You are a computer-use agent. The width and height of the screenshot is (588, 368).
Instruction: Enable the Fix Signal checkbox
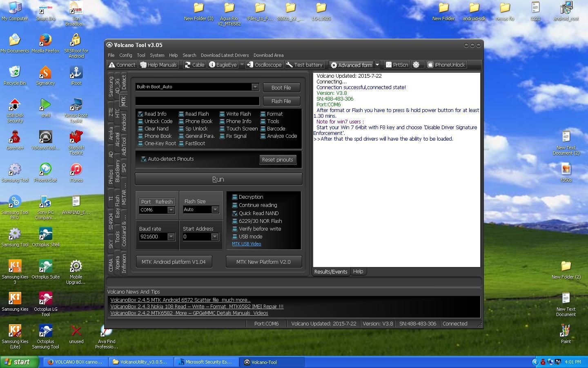click(x=222, y=136)
